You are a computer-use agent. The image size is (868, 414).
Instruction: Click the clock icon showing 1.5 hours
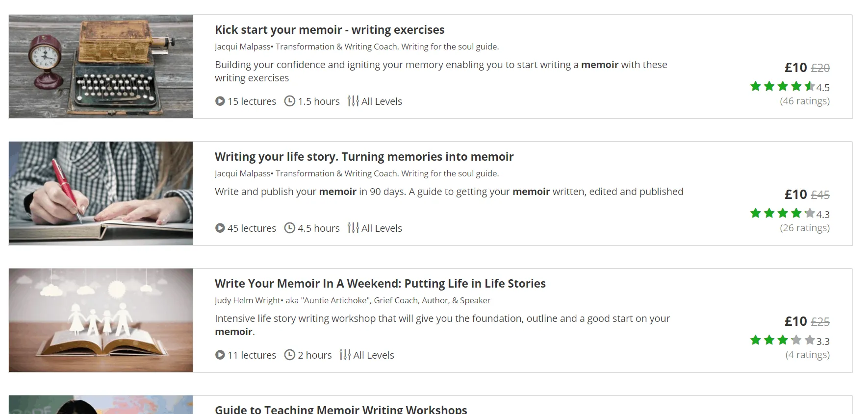pos(289,101)
